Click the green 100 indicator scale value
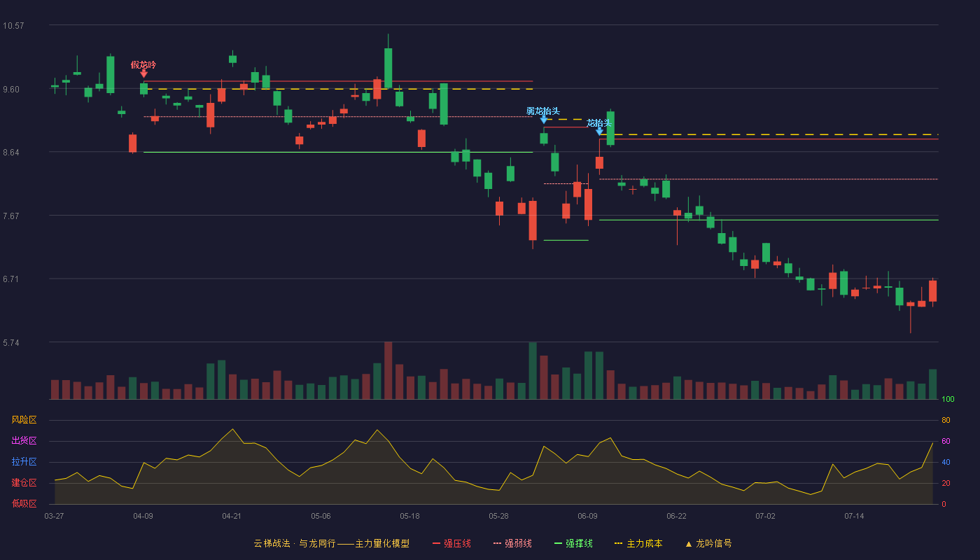 (948, 400)
